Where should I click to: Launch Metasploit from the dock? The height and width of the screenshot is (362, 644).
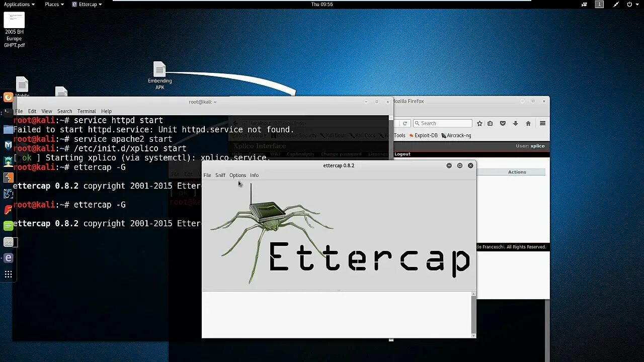tap(8, 145)
